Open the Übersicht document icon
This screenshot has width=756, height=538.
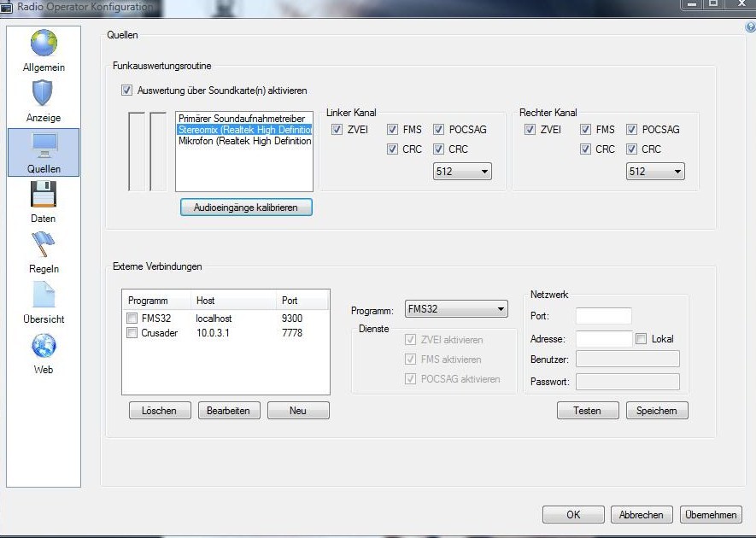click(x=44, y=295)
